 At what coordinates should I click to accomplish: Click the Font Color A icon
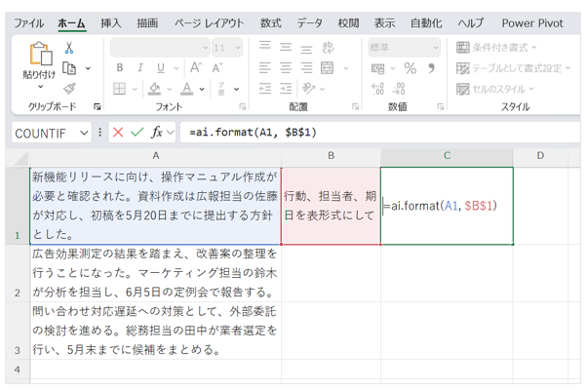click(187, 89)
